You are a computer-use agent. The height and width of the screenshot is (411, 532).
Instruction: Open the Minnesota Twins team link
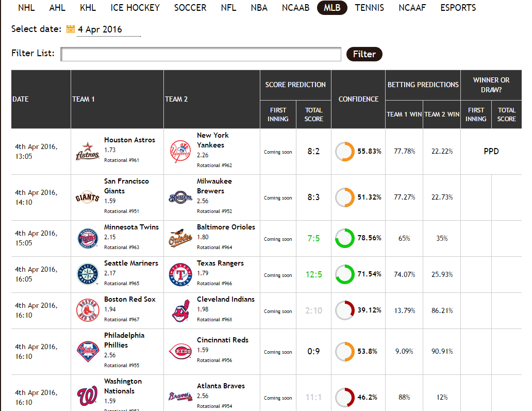tap(131, 227)
